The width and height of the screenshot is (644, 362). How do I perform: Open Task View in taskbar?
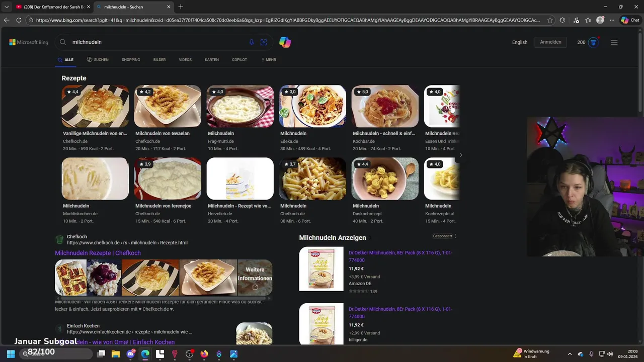click(101, 354)
